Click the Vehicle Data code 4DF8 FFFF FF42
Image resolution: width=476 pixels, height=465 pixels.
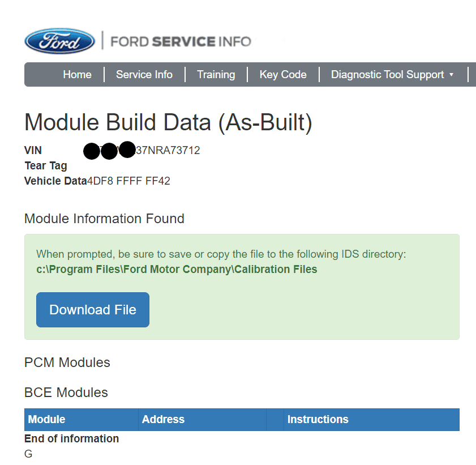tap(128, 181)
